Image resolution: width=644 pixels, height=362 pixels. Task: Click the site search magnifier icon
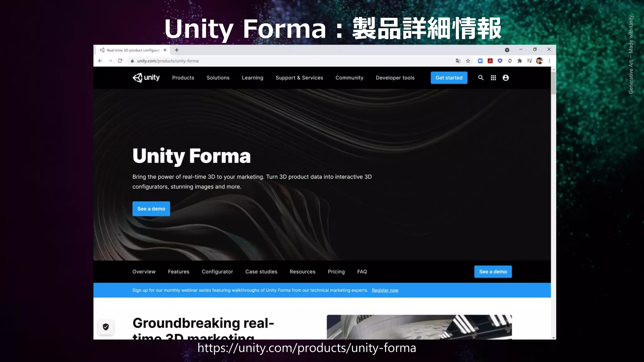click(x=481, y=78)
